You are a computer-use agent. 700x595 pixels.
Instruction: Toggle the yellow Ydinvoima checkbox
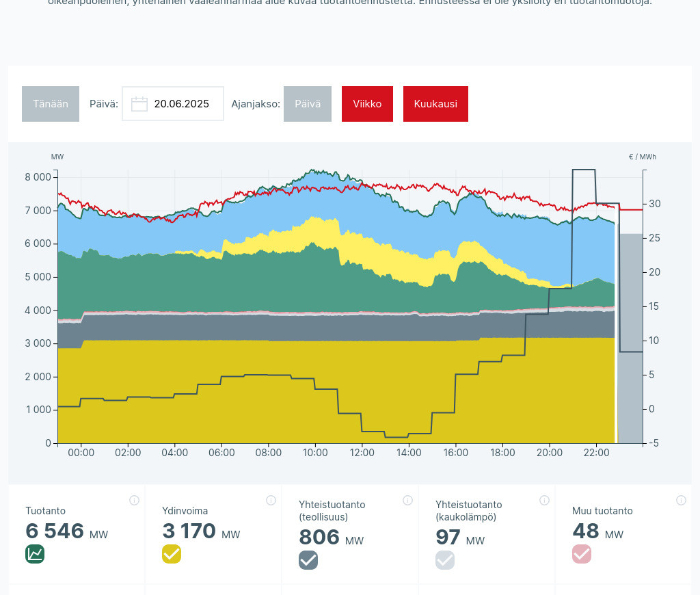pos(172,554)
